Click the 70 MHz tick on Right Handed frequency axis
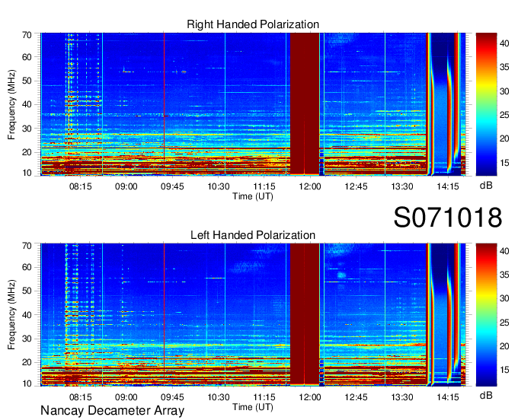 point(27,35)
